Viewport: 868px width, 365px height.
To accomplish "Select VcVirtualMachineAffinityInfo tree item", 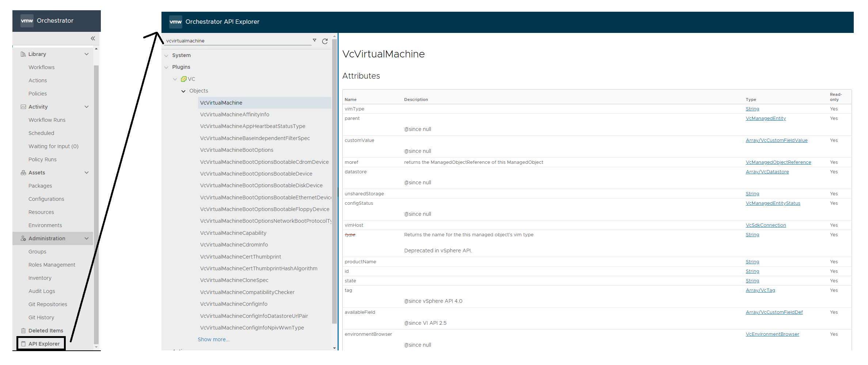I will click(x=235, y=114).
